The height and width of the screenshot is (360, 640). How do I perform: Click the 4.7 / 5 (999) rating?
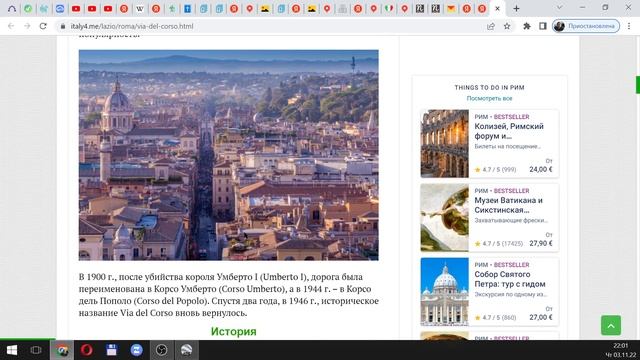tap(495, 170)
